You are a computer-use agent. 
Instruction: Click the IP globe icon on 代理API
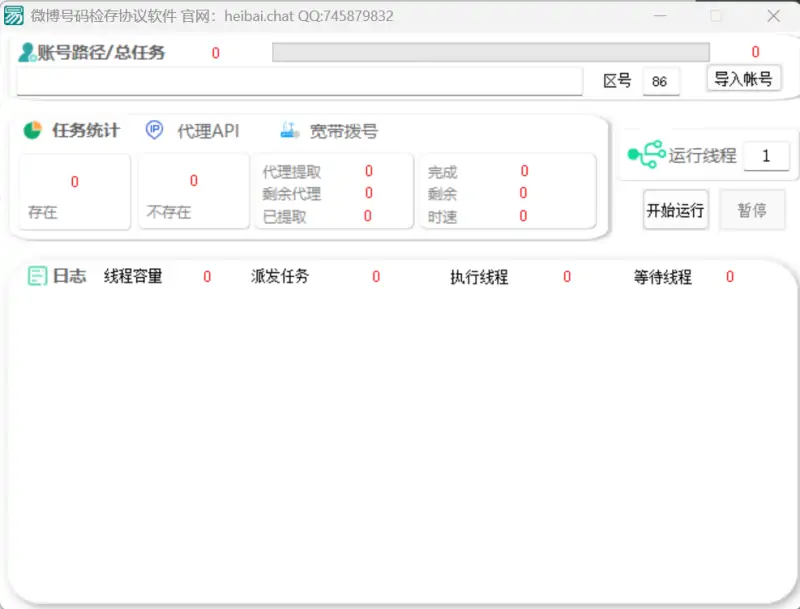tap(154, 128)
